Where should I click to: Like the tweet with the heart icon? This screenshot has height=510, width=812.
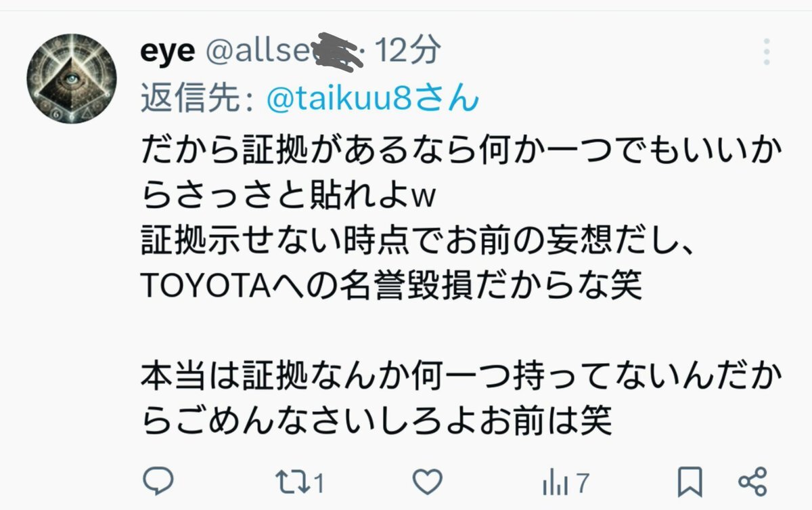point(428,482)
